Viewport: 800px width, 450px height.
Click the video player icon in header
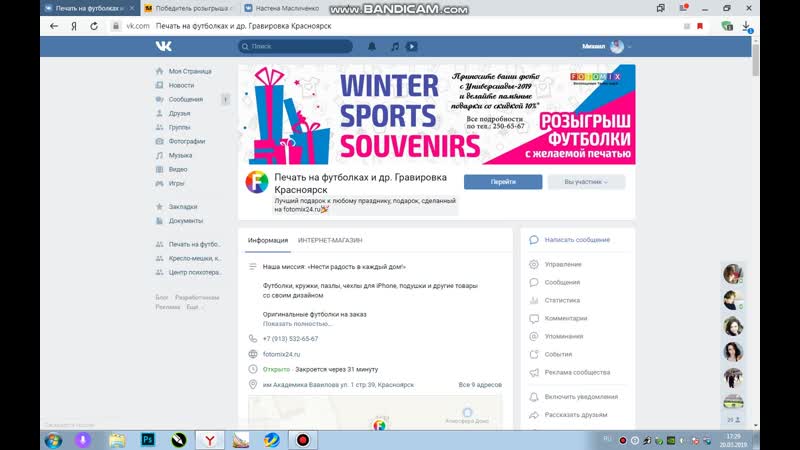pyautogui.click(x=412, y=46)
